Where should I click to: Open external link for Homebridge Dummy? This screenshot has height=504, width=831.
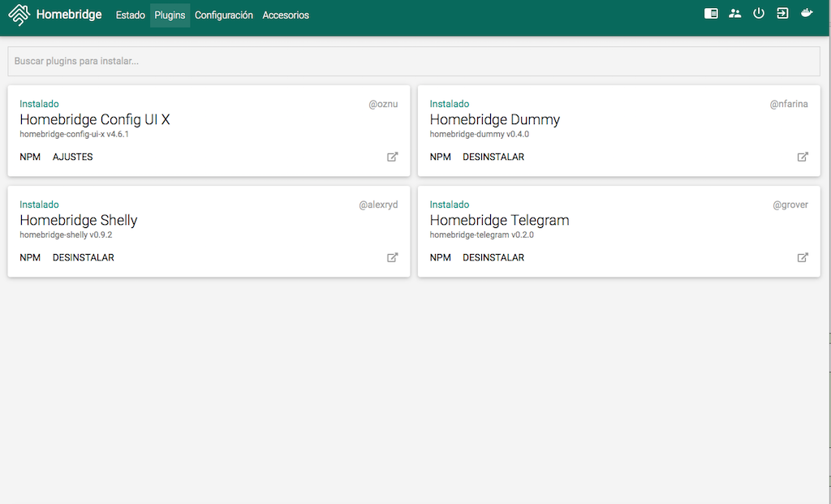click(803, 157)
